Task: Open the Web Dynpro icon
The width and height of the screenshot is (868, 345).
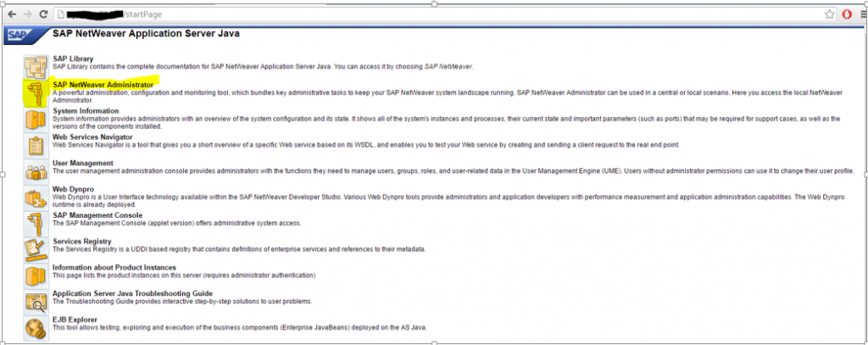Action: point(36,198)
